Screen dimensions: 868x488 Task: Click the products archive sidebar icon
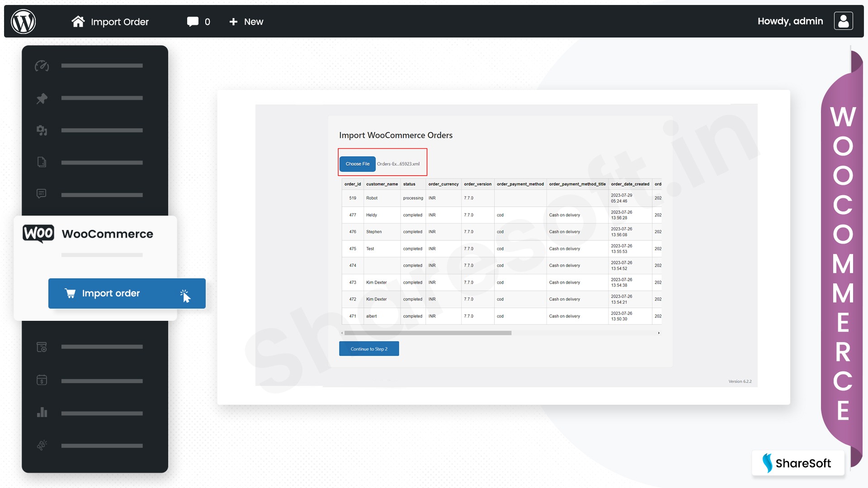click(42, 347)
